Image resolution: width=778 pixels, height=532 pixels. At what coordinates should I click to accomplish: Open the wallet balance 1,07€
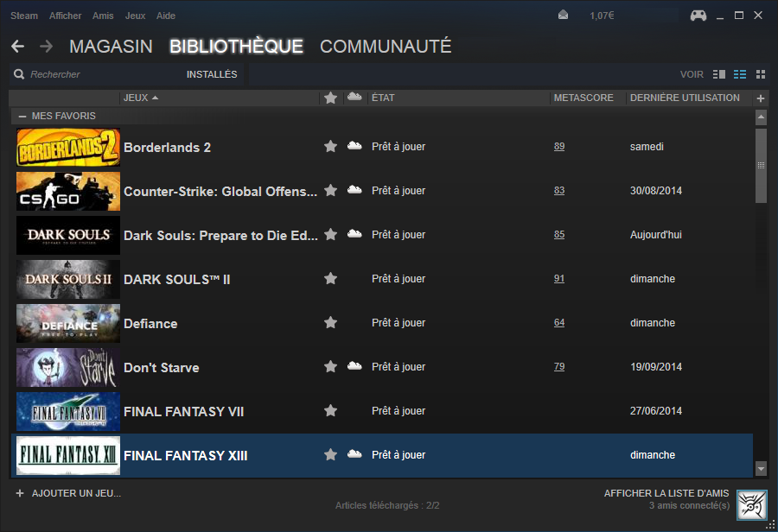602,16
